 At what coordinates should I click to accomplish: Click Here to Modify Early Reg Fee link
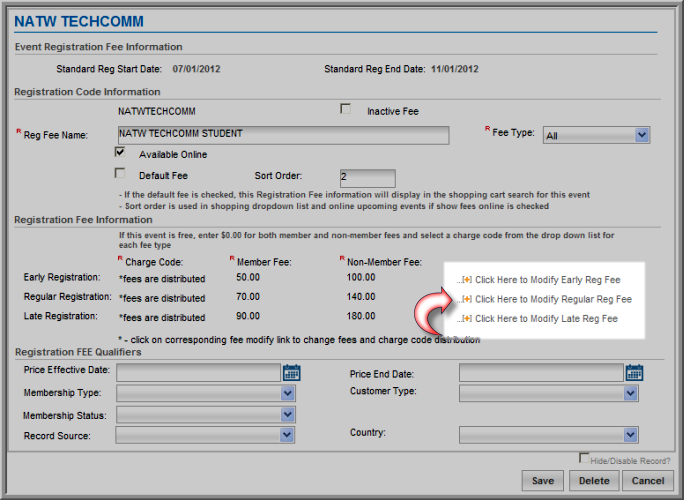tap(547, 280)
